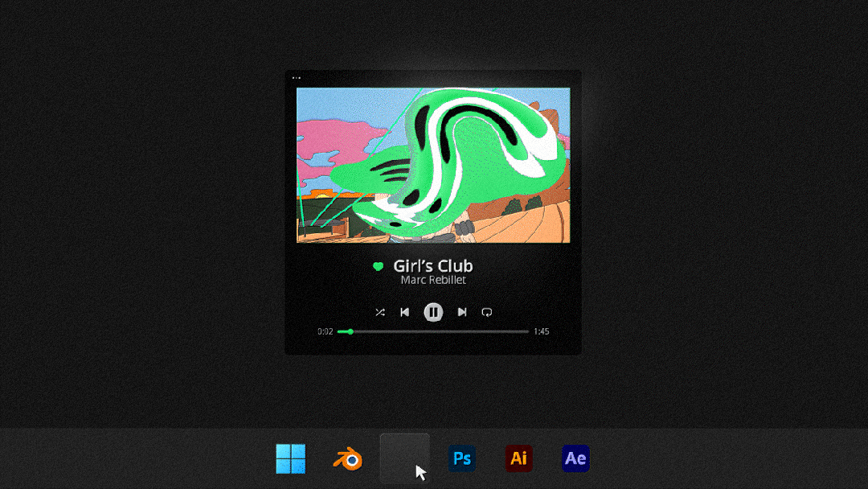This screenshot has height=489, width=868.
Task: Open the three-dot player menu
Action: [x=296, y=77]
